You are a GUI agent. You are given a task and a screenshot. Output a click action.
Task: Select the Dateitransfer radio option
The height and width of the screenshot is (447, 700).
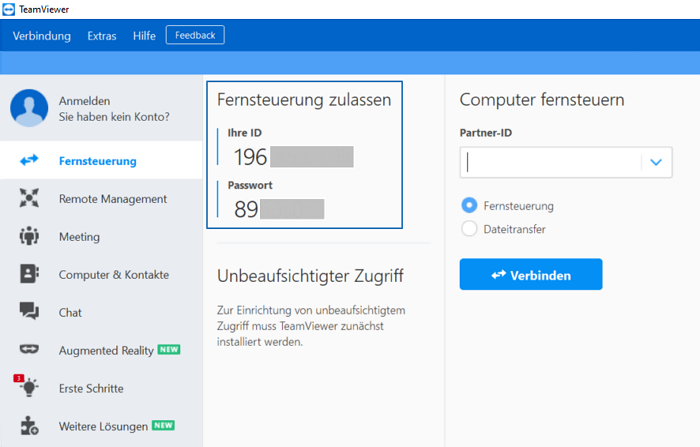[x=469, y=229]
